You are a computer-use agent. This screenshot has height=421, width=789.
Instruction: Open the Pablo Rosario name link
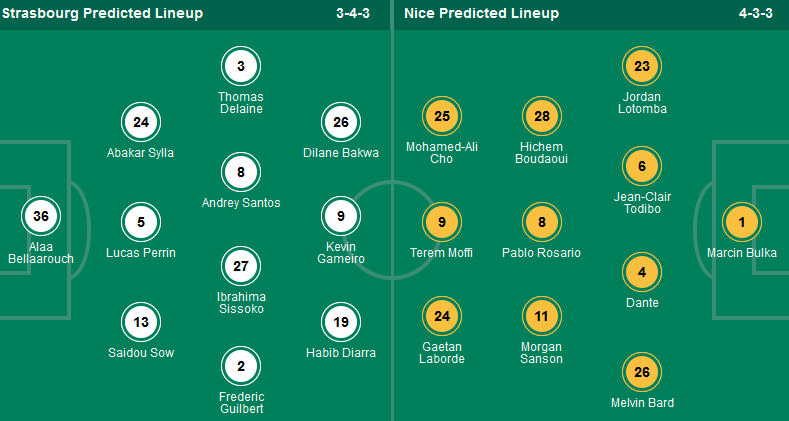click(x=541, y=253)
